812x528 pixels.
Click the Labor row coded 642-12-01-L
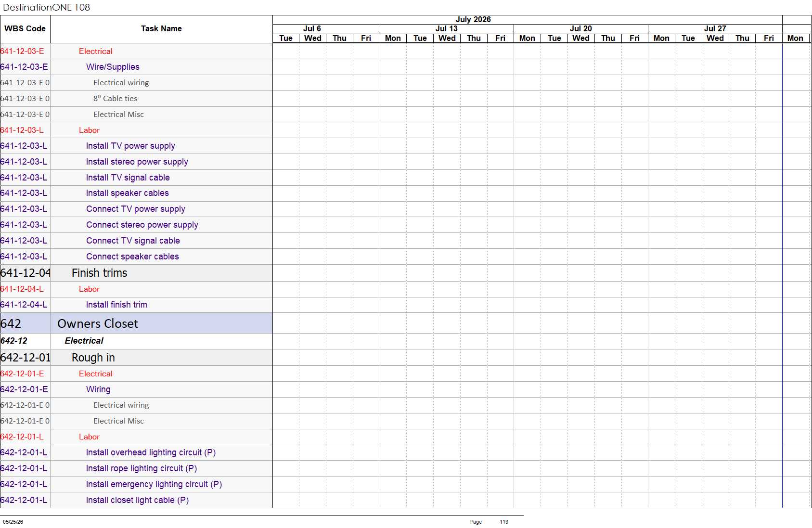coord(136,437)
